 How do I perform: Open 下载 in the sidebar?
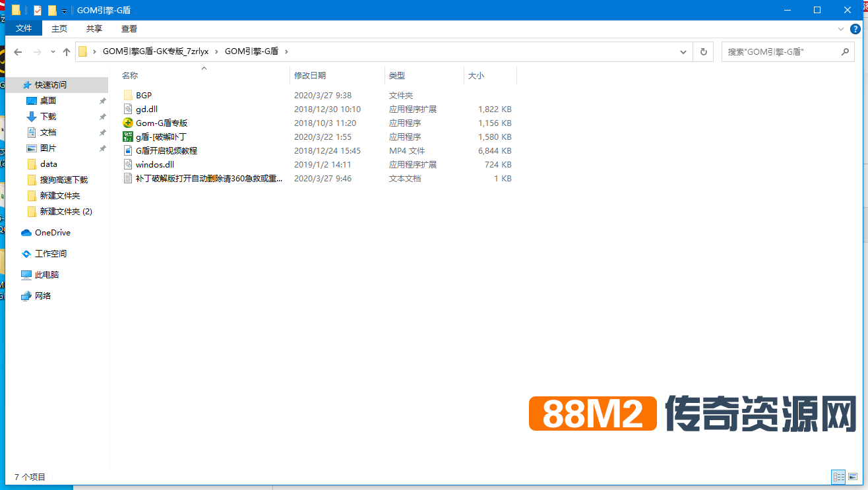coord(48,117)
